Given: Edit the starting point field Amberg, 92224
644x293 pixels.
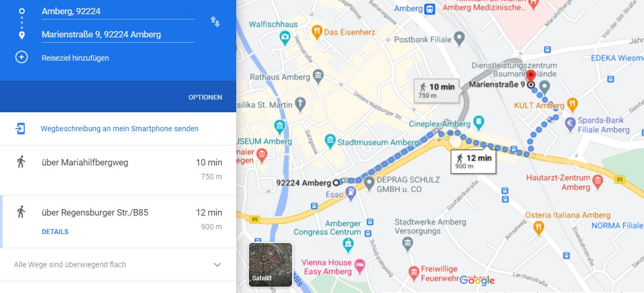Looking at the screenshot, I should pos(118,11).
